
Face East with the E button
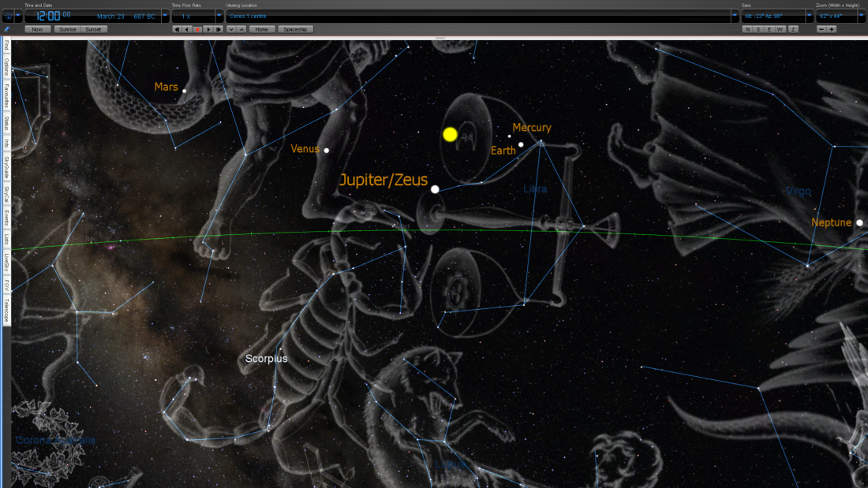(x=769, y=29)
